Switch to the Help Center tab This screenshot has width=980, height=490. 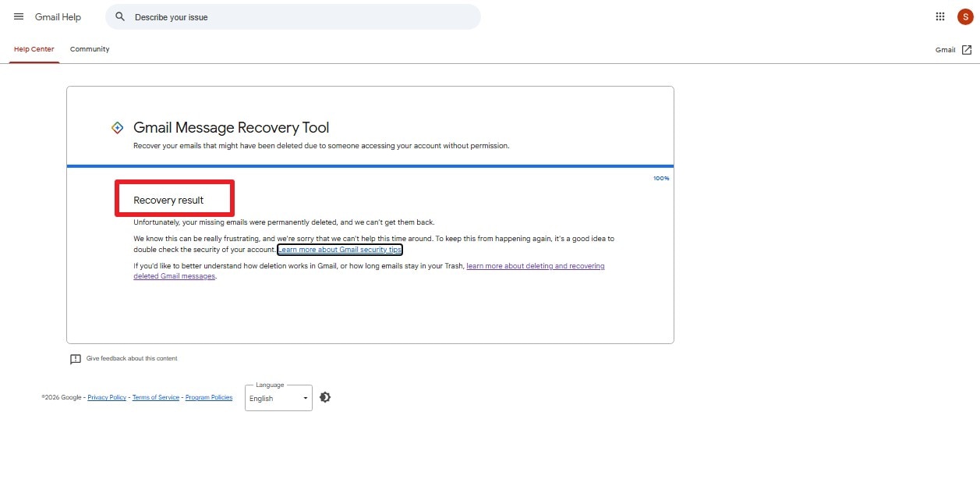34,49
